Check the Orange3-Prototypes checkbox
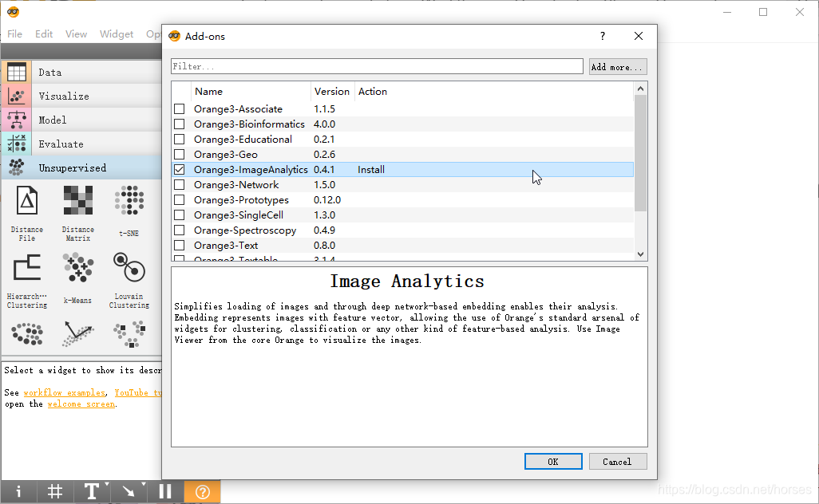This screenshot has width=819, height=504. [179, 200]
